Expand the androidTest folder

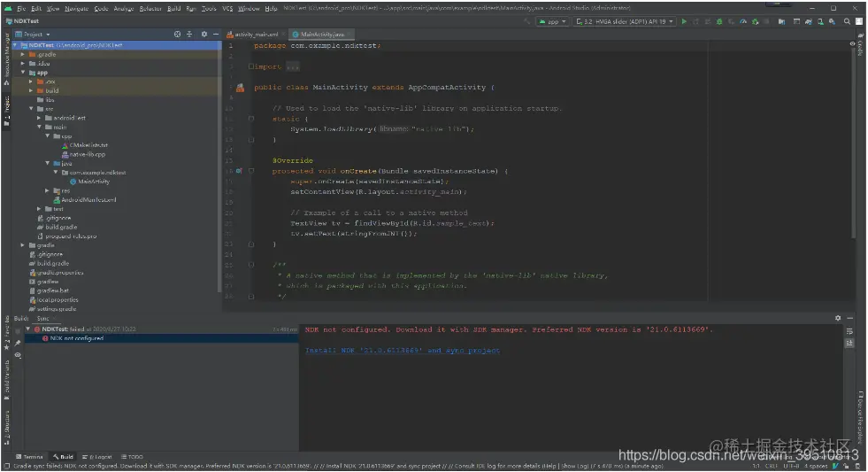pyautogui.click(x=39, y=118)
